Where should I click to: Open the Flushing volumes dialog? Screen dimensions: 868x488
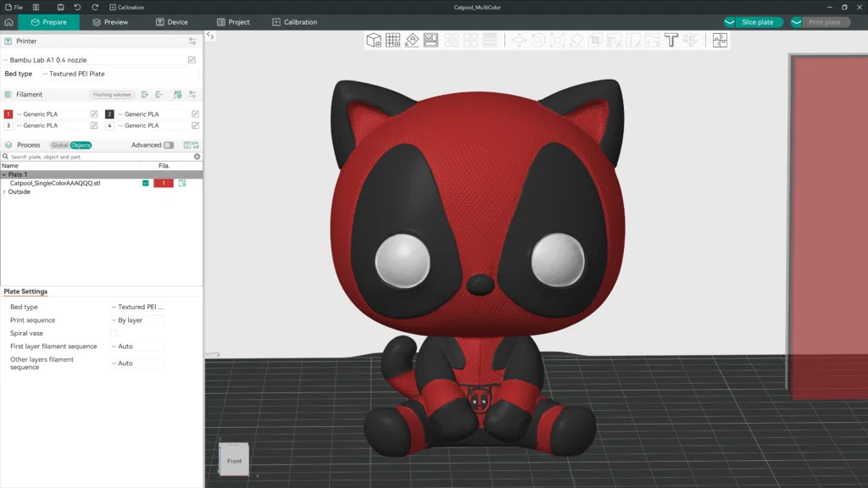coord(112,94)
